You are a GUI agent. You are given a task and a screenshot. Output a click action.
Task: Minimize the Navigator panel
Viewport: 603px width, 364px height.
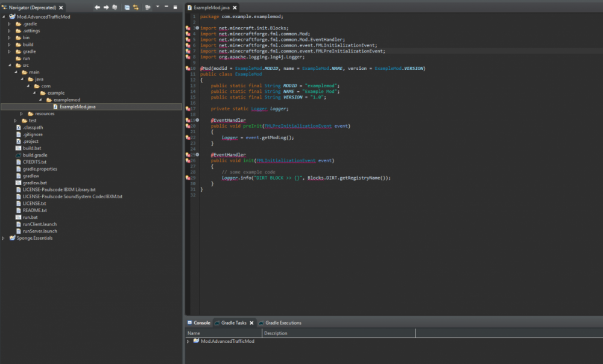tap(166, 7)
